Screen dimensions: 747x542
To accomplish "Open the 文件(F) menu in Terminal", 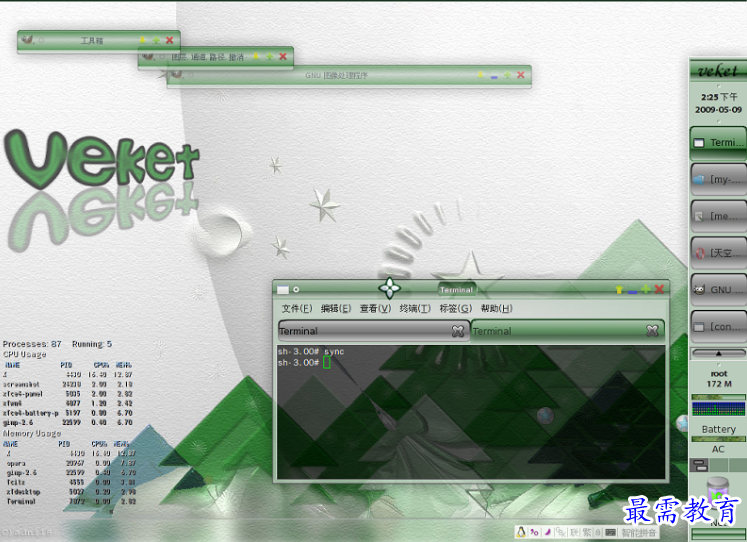I will pos(296,309).
